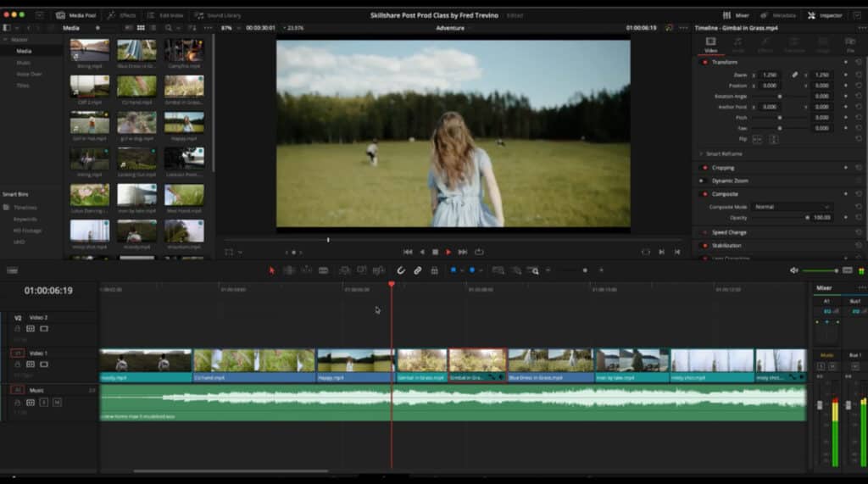Toggle the Linked Selection chain icon
The height and width of the screenshot is (484, 868).
[418, 270]
